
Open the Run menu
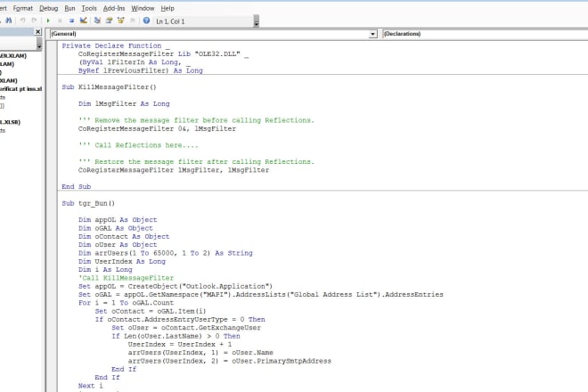[69, 8]
